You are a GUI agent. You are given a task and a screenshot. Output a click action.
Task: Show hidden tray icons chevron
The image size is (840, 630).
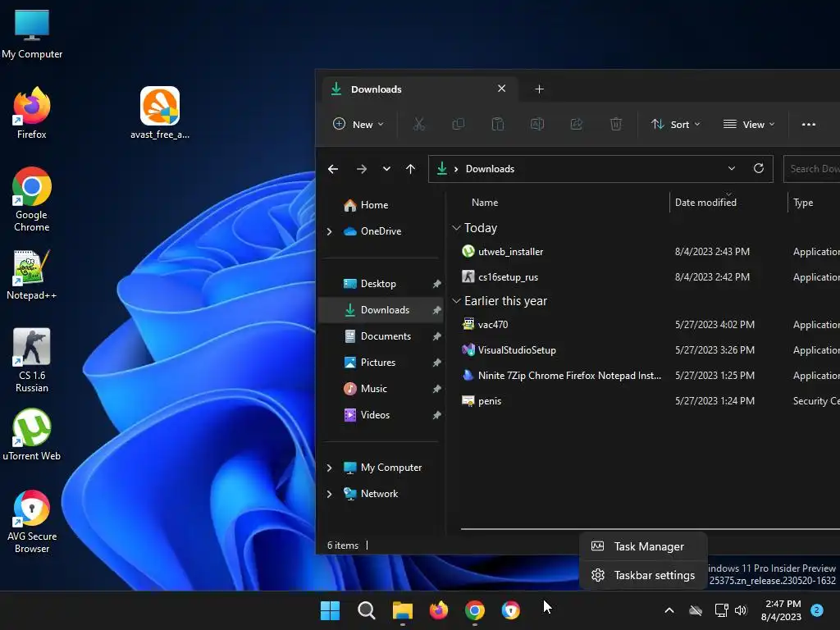[x=669, y=610]
